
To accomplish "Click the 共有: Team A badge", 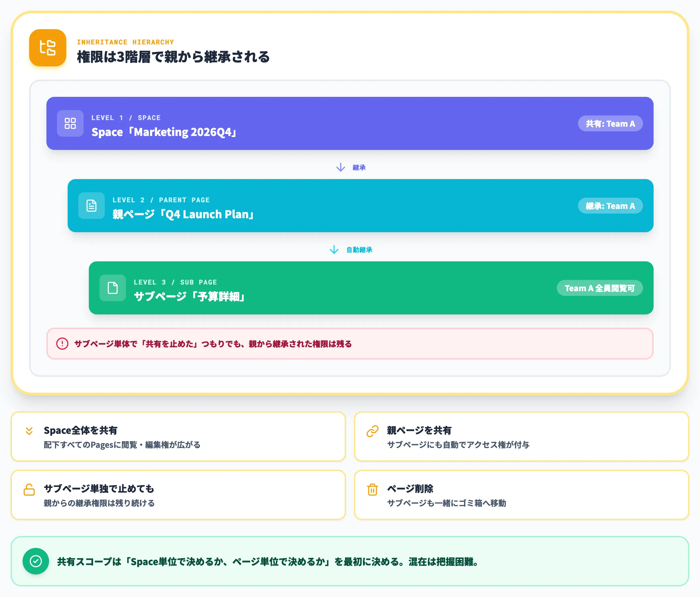I will (x=610, y=123).
